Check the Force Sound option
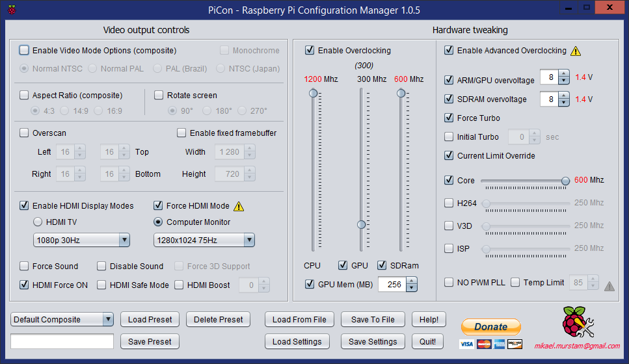 coord(24,266)
